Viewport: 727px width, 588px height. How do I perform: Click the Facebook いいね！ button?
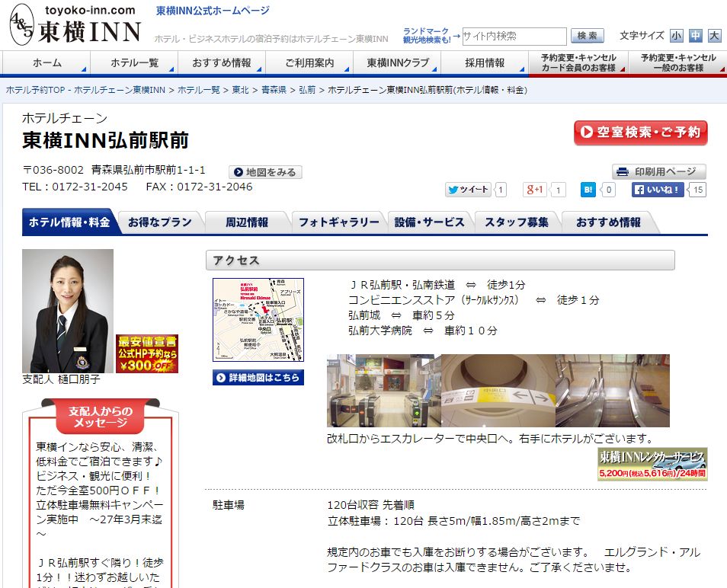pos(658,190)
